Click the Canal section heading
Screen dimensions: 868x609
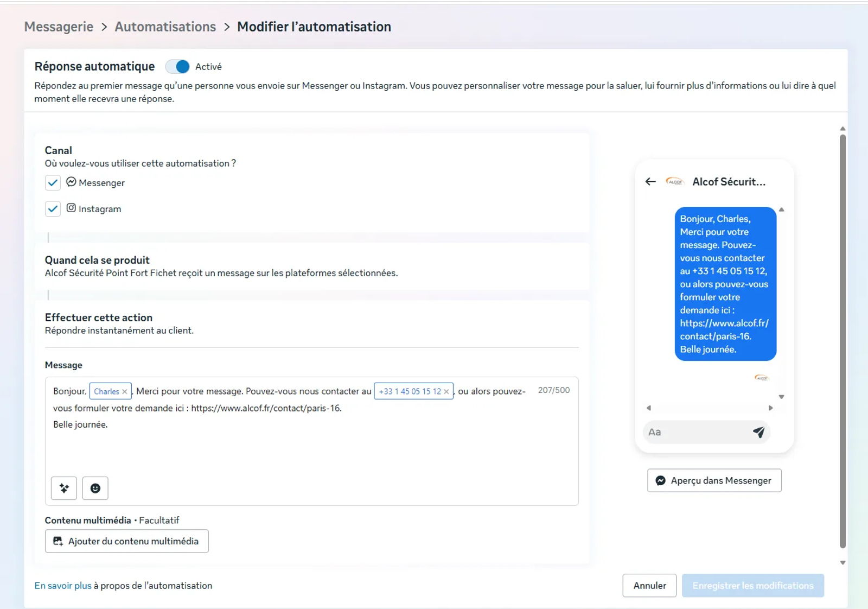[x=59, y=150]
